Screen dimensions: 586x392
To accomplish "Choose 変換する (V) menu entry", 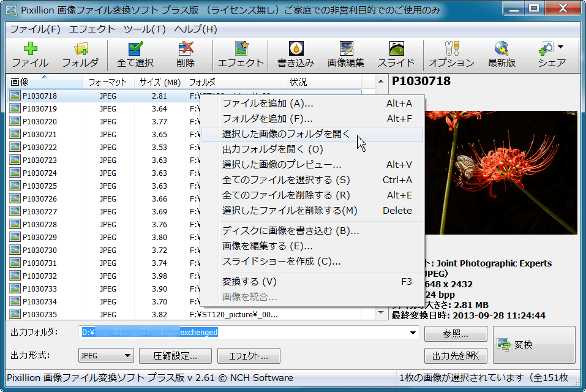I will click(x=312, y=282).
